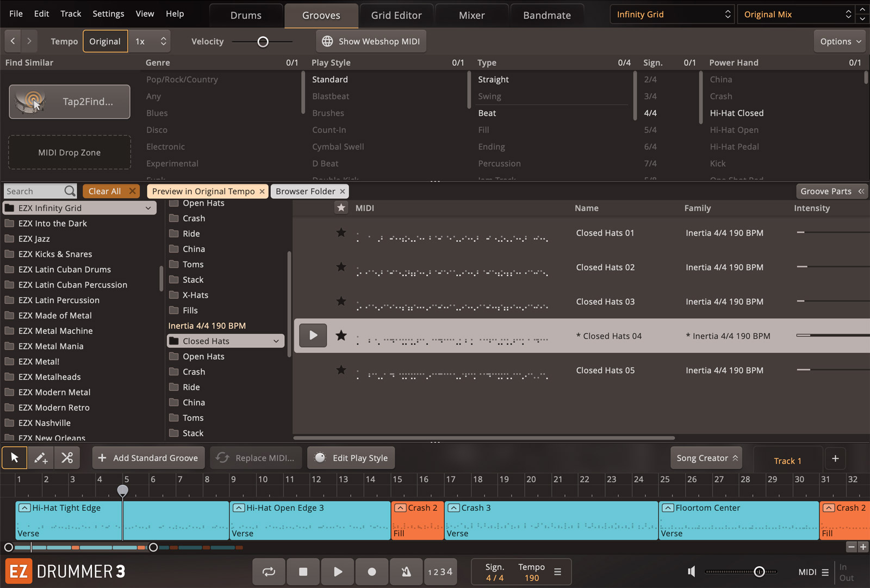The image size is (870, 588).
Task: Stop playback with the stop button
Action: (303, 572)
